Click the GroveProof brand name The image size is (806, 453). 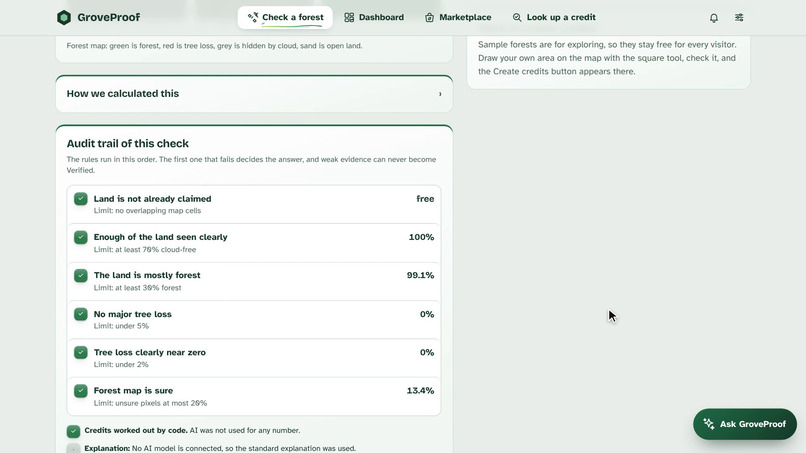[108, 17]
